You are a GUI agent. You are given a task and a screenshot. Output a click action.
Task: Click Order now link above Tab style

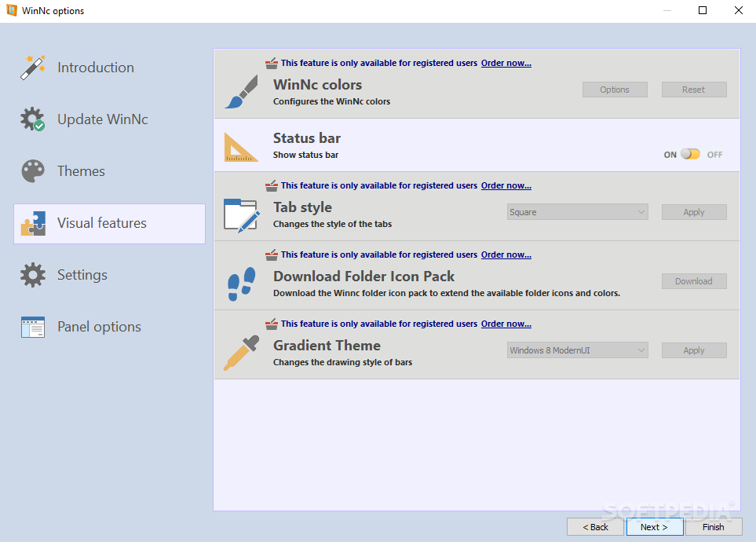(x=506, y=186)
